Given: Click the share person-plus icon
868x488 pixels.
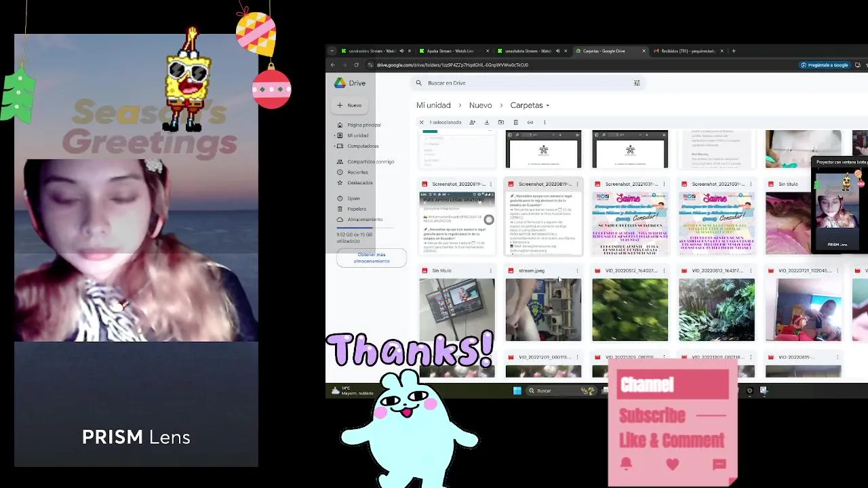Looking at the screenshot, I should click(472, 122).
